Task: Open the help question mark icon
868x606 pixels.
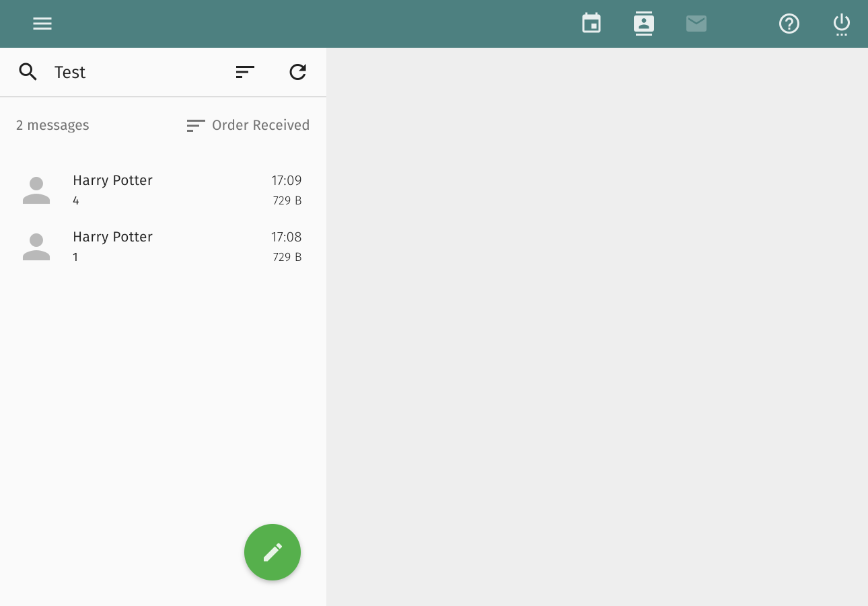Action: [x=789, y=24]
